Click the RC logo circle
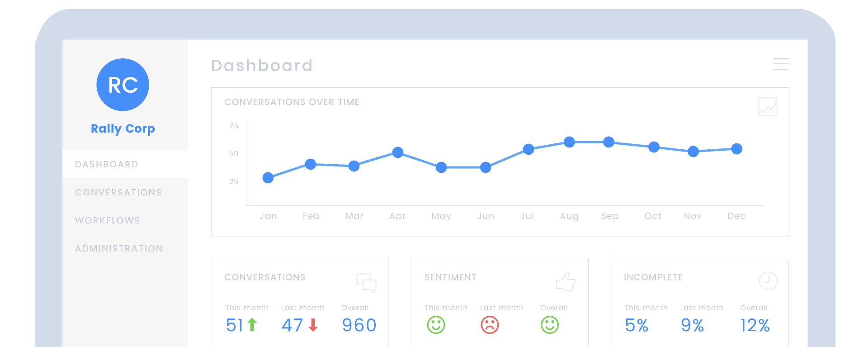 pos(123,85)
